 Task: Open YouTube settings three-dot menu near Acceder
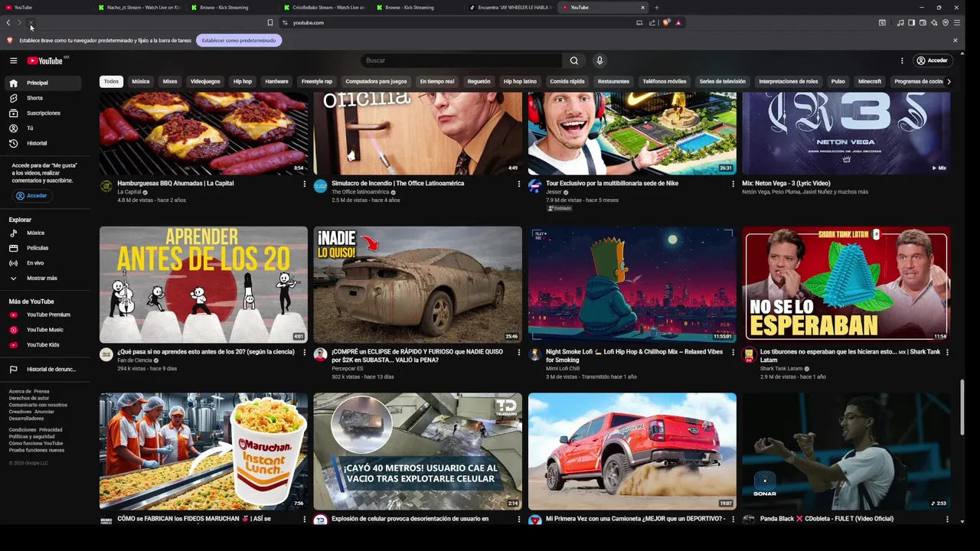902,60
